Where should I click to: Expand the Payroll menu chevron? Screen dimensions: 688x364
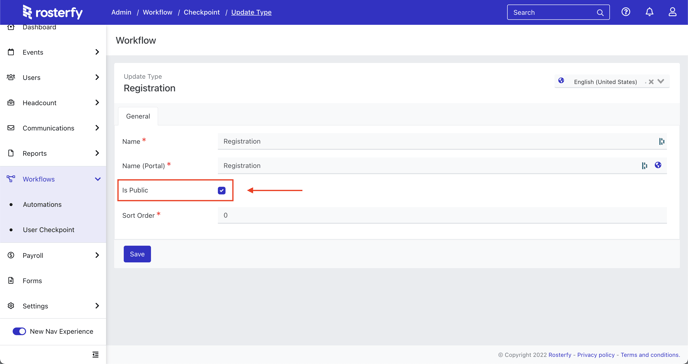click(97, 255)
